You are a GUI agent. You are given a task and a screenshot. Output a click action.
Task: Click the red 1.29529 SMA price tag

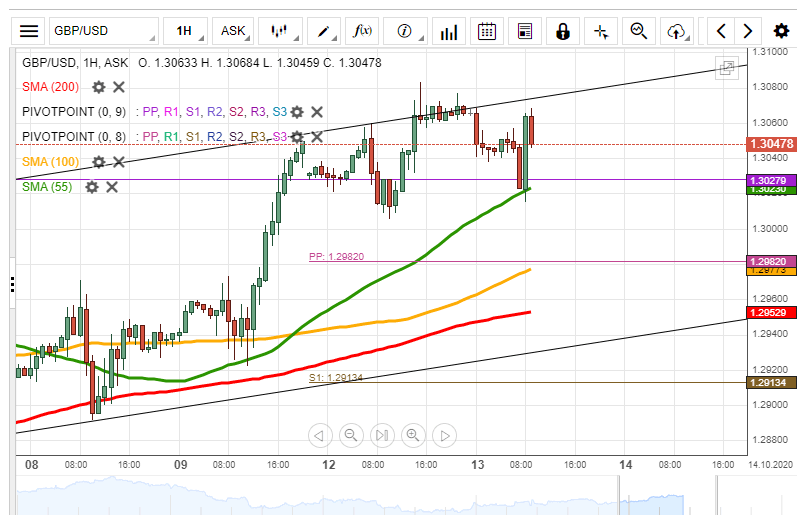point(772,312)
